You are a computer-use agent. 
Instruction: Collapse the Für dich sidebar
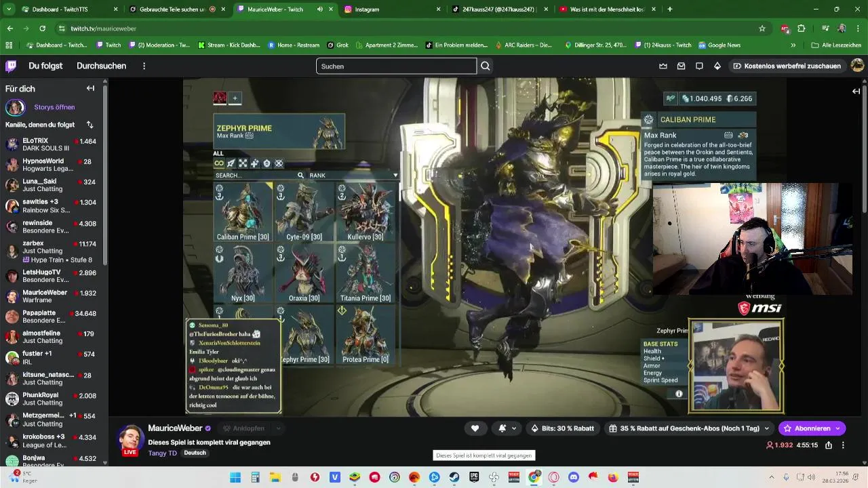(90, 88)
